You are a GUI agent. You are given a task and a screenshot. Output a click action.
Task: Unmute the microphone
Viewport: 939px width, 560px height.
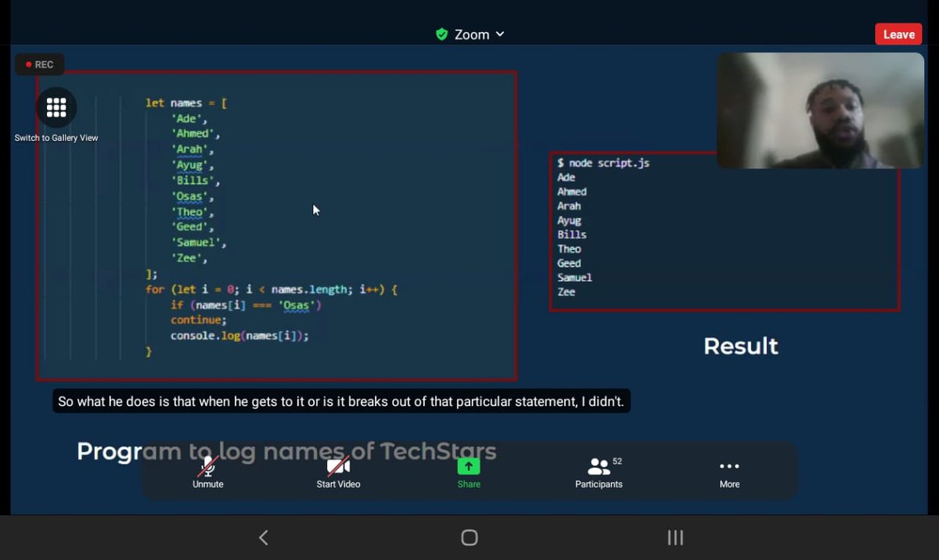click(x=207, y=472)
